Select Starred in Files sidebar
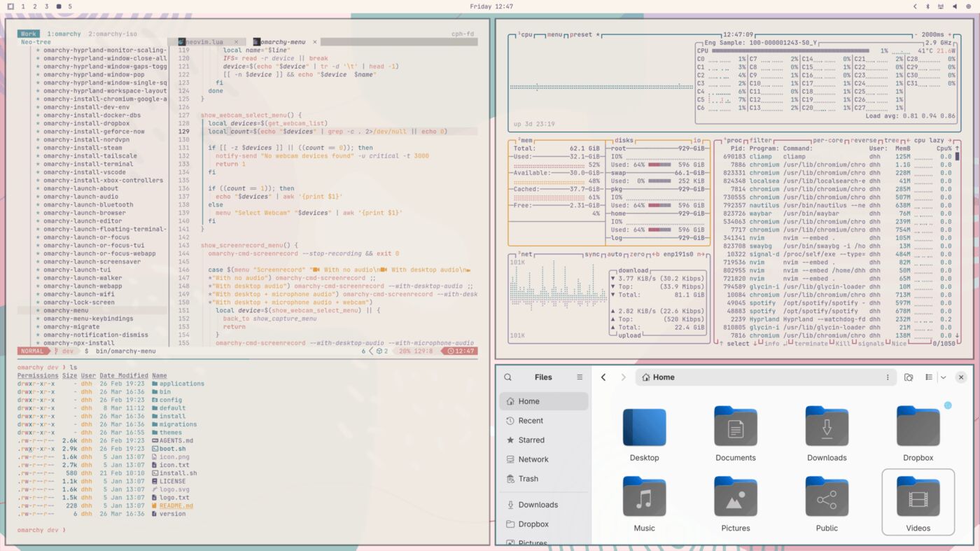The width and height of the screenshot is (980, 551). [x=544, y=440]
